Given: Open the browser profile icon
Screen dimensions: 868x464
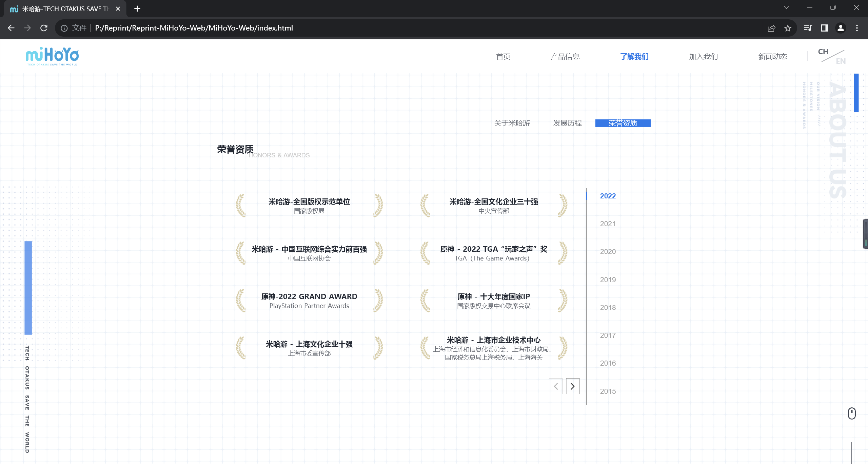Looking at the screenshot, I should pyautogui.click(x=841, y=28).
